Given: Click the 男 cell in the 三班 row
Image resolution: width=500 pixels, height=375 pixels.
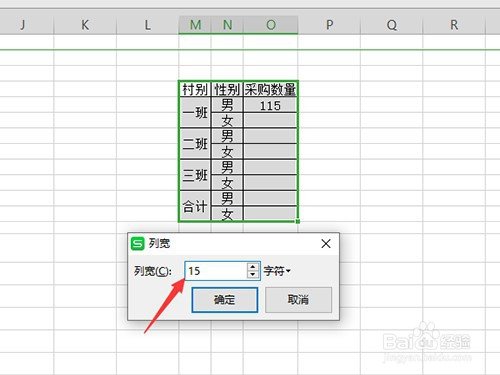Looking at the screenshot, I should pos(227,167).
